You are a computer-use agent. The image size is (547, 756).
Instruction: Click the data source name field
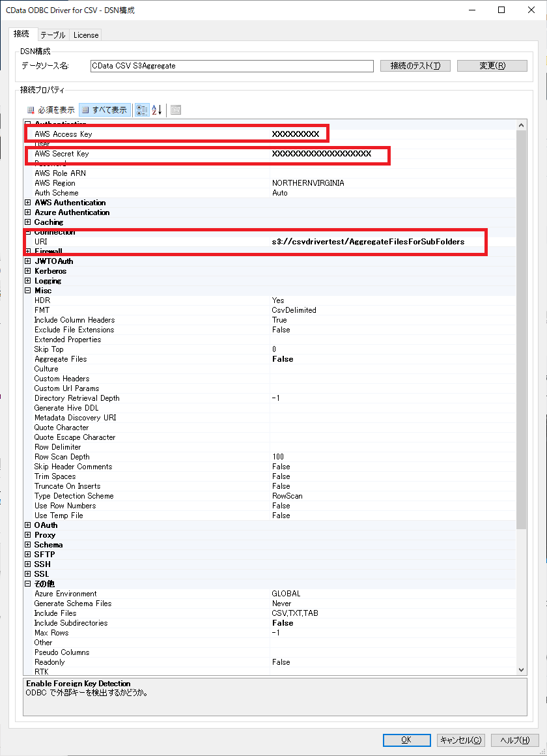(232, 66)
